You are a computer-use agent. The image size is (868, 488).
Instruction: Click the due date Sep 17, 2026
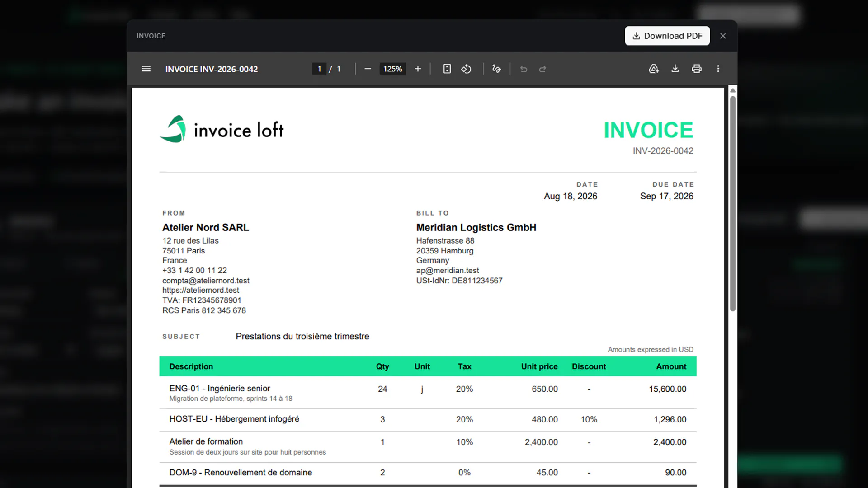click(x=667, y=196)
